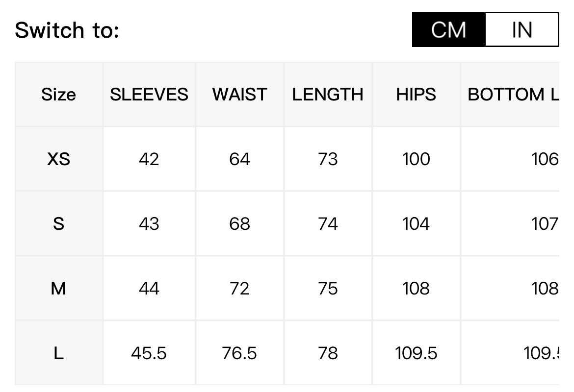Image resolution: width=574 pixels, height=392 pixels.
Task: Click S waist value 68
Action: (x=240, y=223)
